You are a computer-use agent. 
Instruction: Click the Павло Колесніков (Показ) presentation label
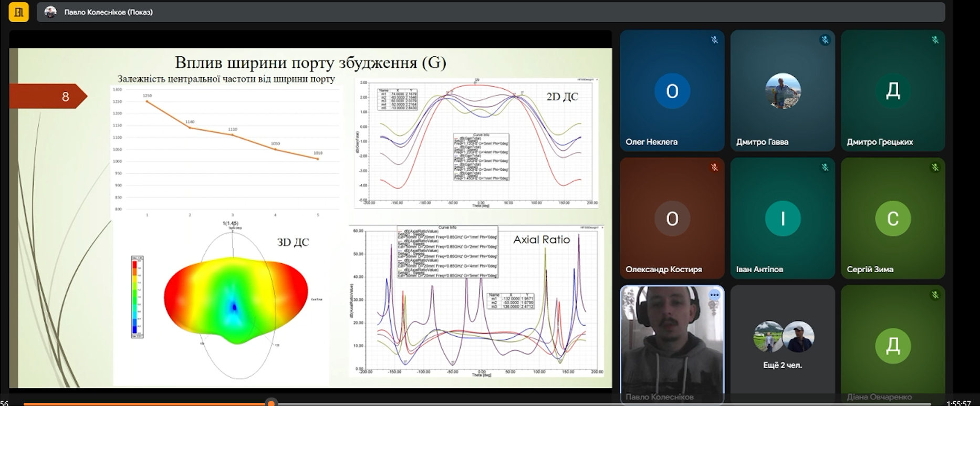108,12
